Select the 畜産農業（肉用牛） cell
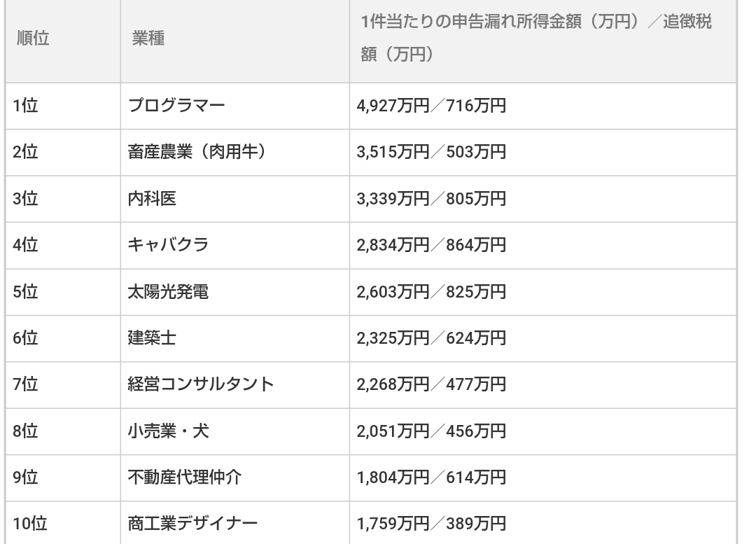The image size is (756, 544). tap(196, 153)
